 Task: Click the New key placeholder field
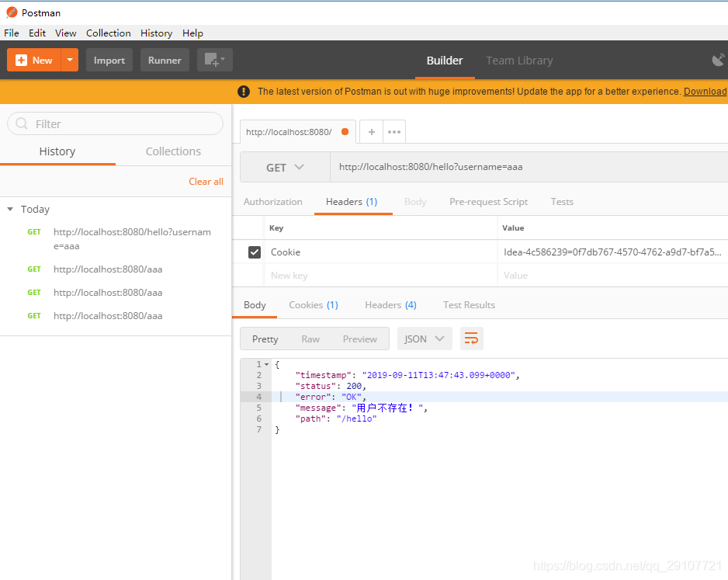381,276
